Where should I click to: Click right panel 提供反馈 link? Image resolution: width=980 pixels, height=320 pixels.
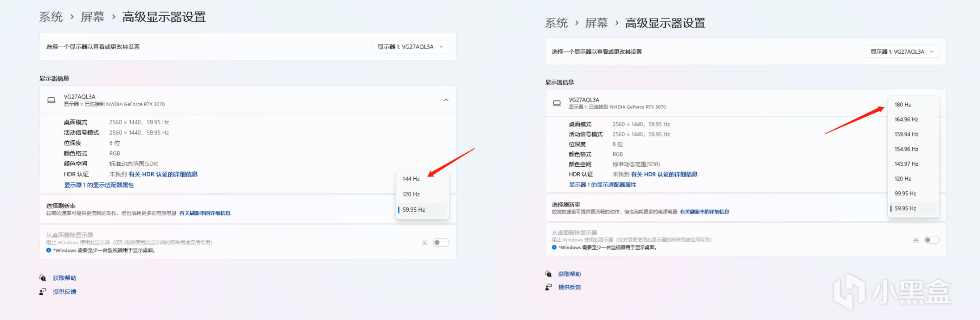click(x=570, y=287)
